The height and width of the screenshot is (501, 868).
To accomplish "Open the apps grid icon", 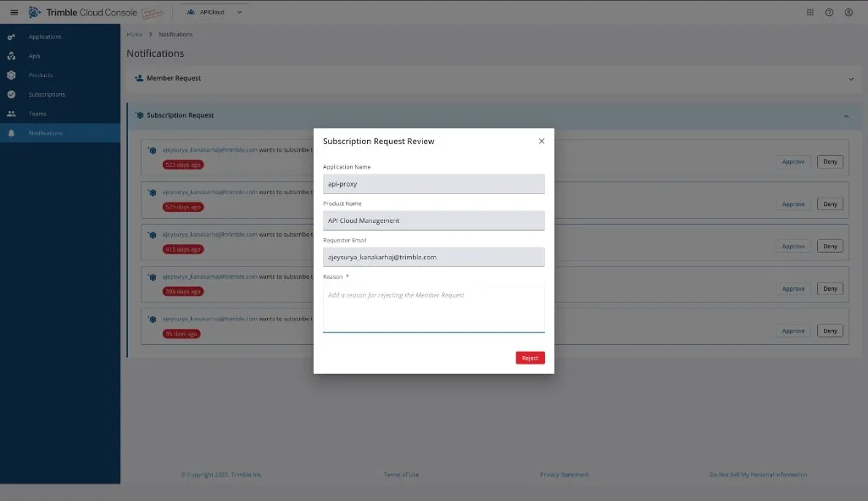I will tap(810, 12).
